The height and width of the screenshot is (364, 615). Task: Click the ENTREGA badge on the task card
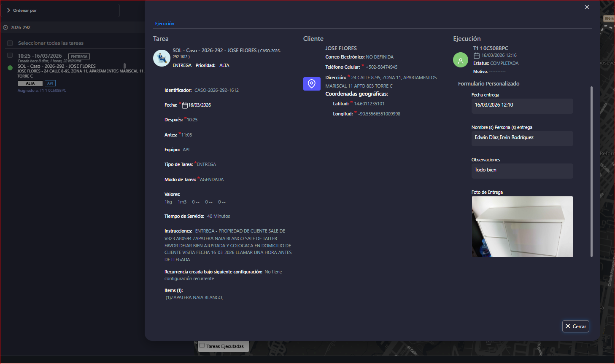79,56
